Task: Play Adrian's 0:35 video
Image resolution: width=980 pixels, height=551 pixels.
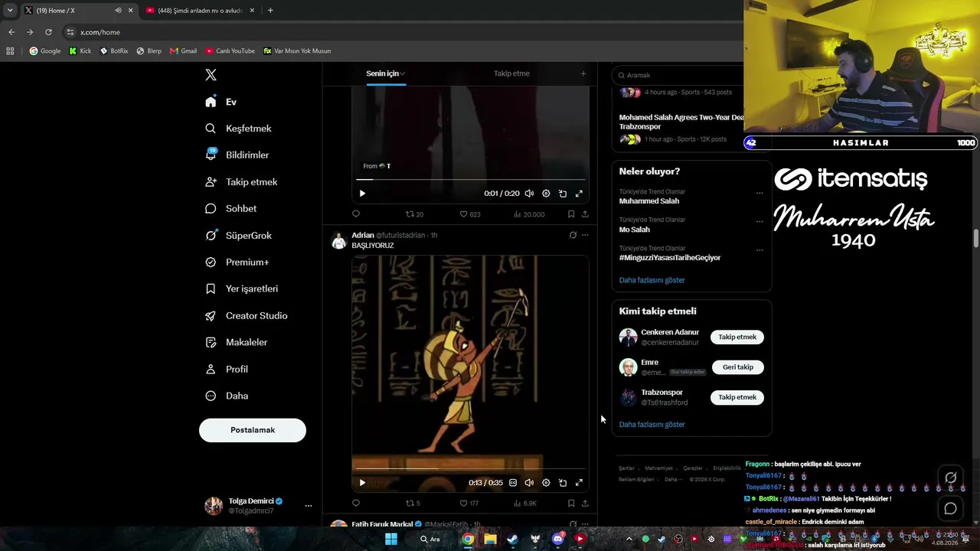Action: [362, 483]
